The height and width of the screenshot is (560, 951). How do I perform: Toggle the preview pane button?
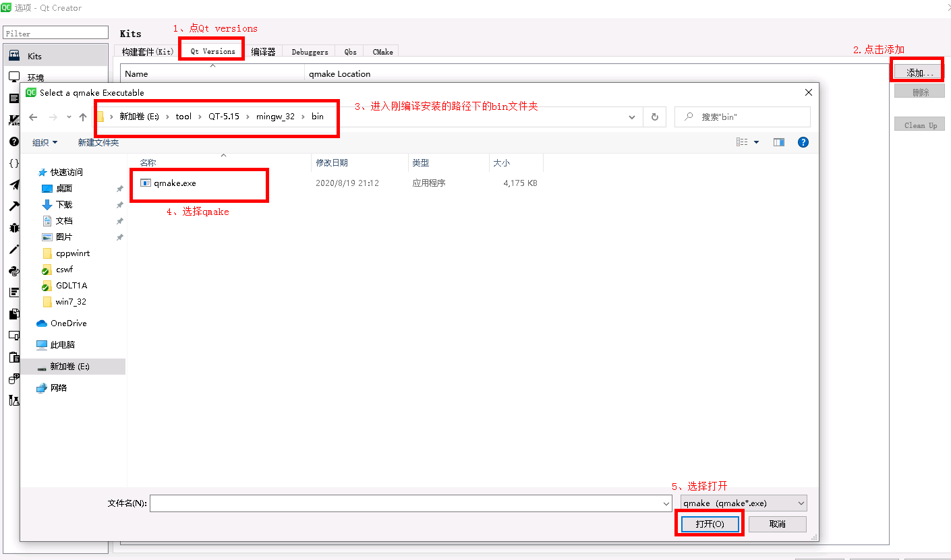pyautogui.click(x=779, y=142)
